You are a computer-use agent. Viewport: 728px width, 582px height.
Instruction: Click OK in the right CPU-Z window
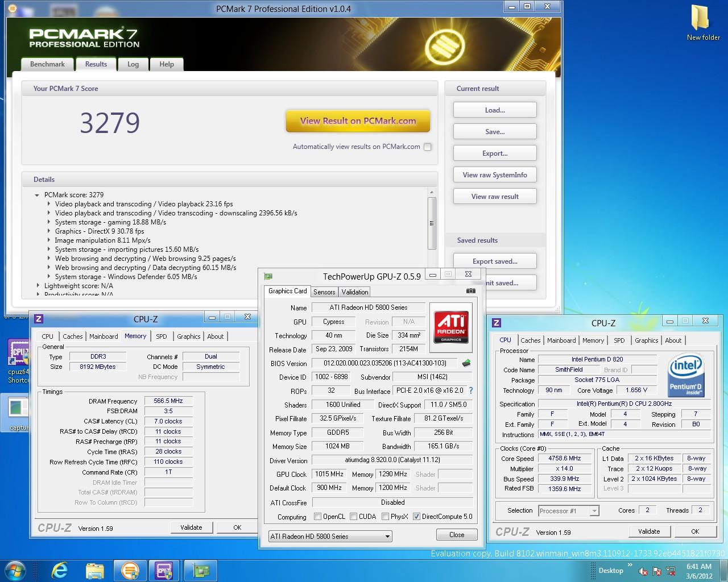(695, 531)
